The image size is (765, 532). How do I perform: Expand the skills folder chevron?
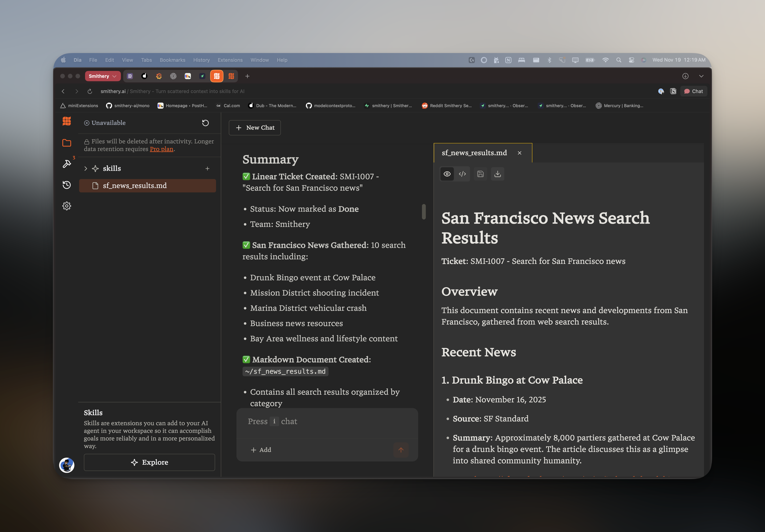pyautogui.click(x=86, y=169)
